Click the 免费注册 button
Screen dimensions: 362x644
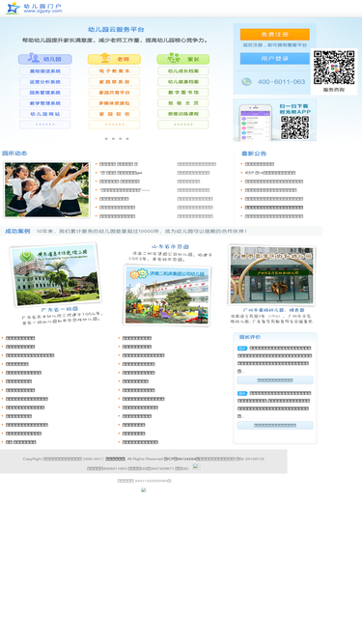point(274,35)
